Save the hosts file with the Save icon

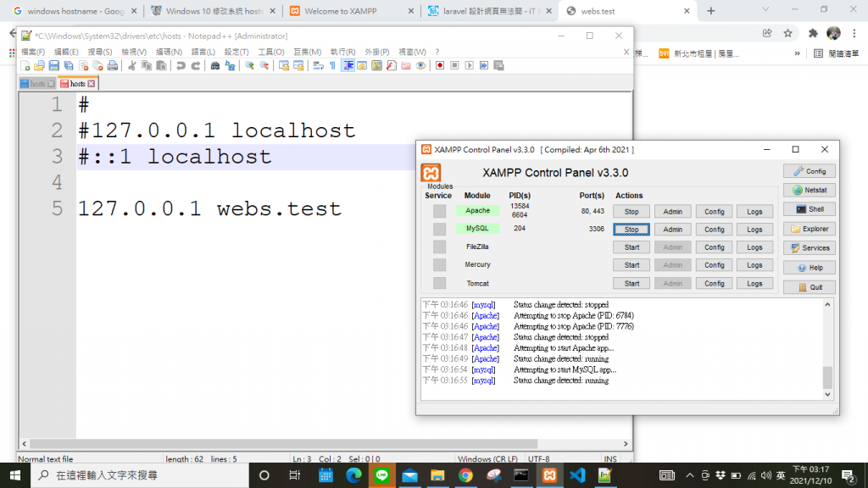pos(53,66)
